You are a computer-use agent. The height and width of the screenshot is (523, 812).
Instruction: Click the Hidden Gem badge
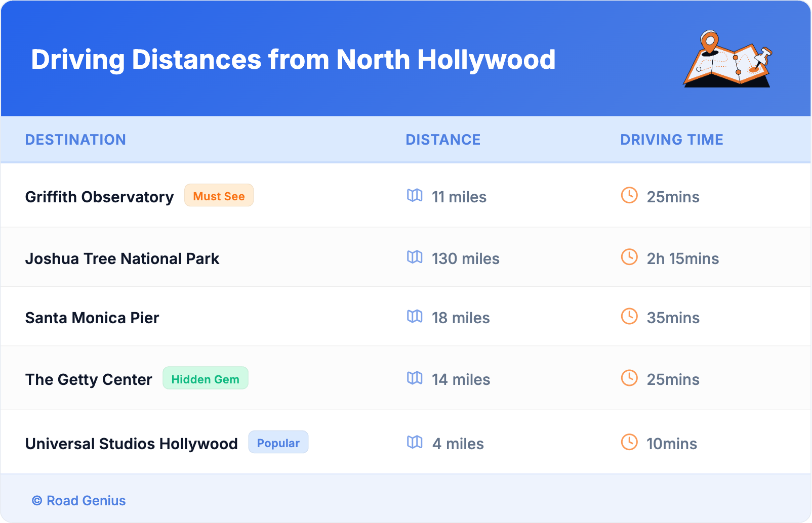(205, 378)
